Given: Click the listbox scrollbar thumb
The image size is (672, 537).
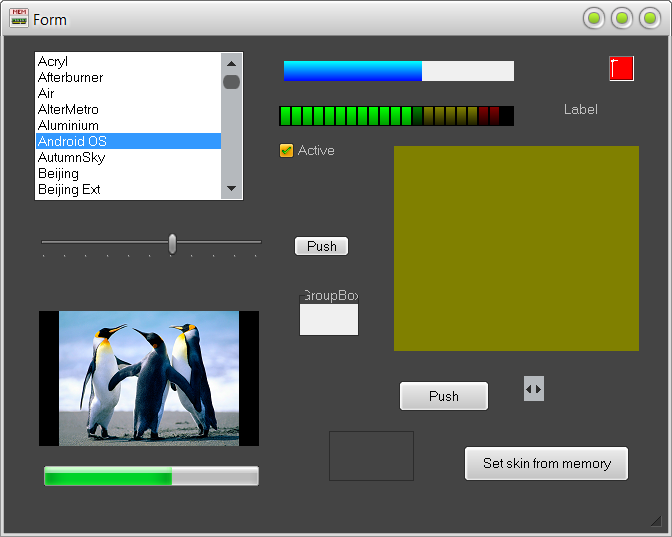Looking at the screenshot, I should [231, 82].
